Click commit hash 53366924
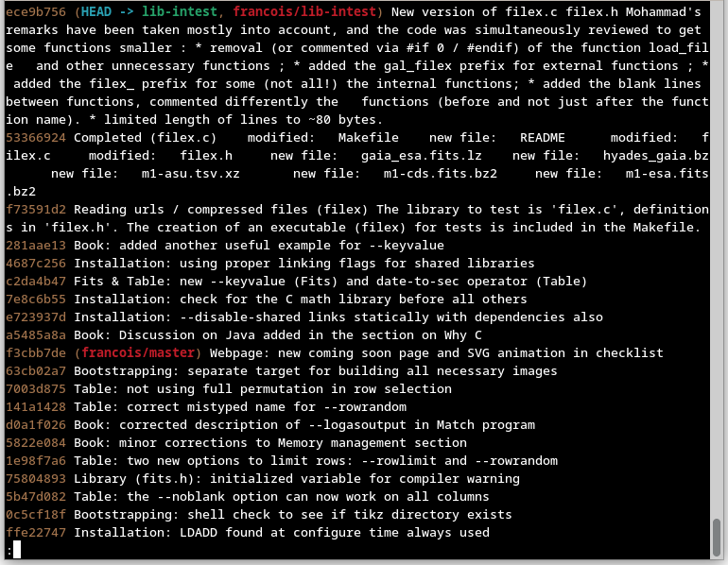 (x=36, y=138)
